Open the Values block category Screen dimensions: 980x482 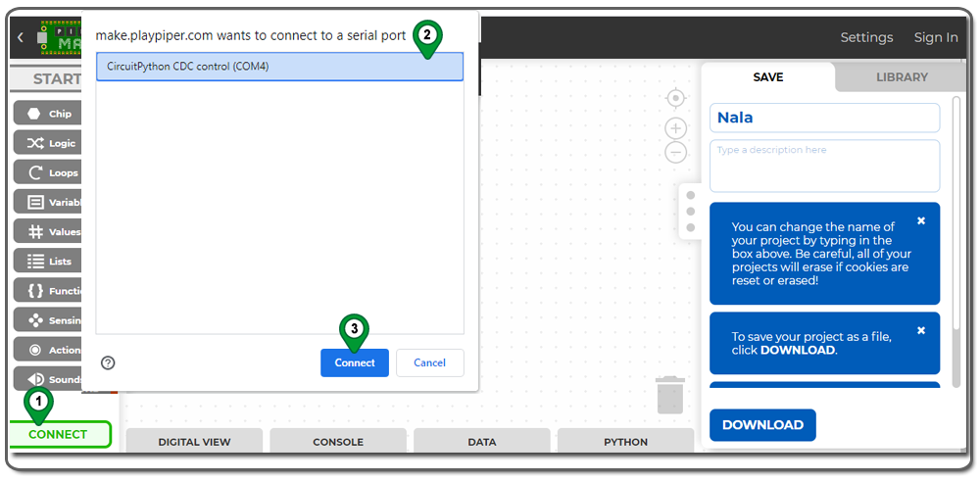47,231
